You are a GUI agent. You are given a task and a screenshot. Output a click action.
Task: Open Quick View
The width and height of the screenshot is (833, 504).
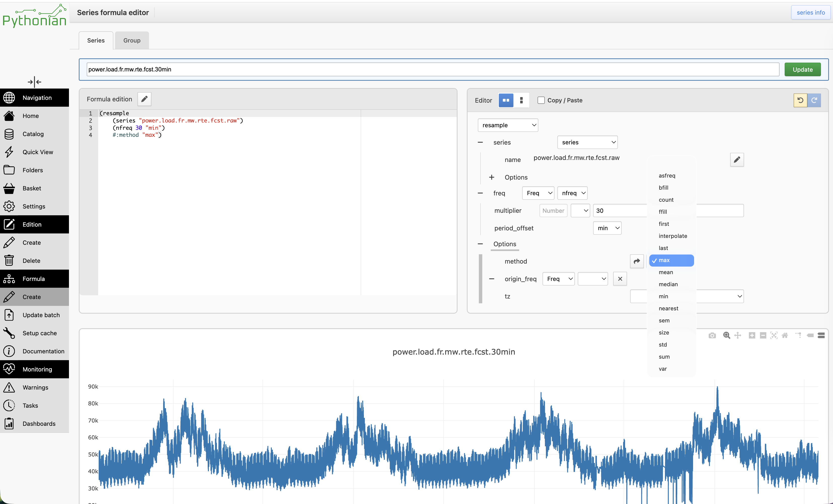[34, 152]
